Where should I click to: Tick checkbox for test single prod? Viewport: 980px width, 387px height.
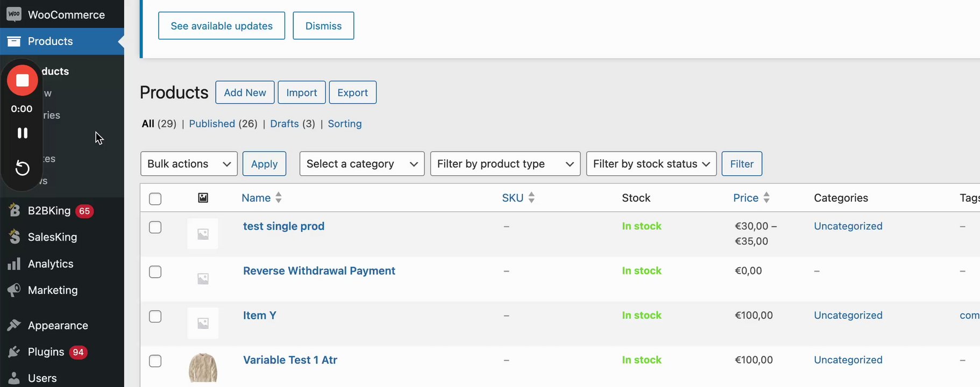[x=155, y=227]
